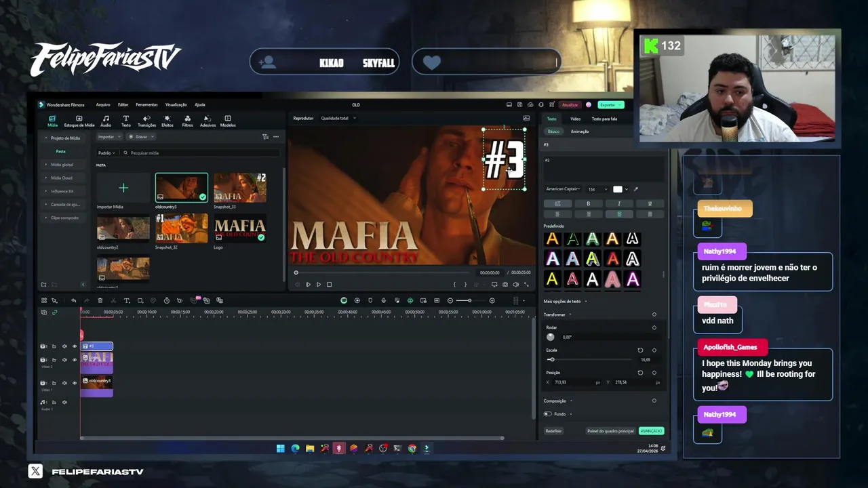Click the split scissors icon
Viewport: 868px width, 488px height.
pyautogui.click(x=113, y=300)
